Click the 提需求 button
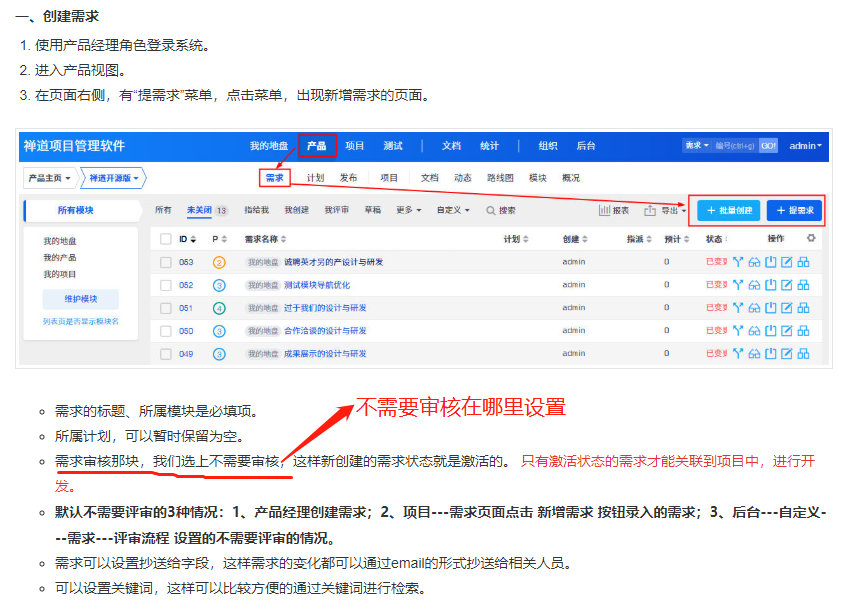This screenshot has width=846, height=610. pyautogui.click(x=794, y=210)
